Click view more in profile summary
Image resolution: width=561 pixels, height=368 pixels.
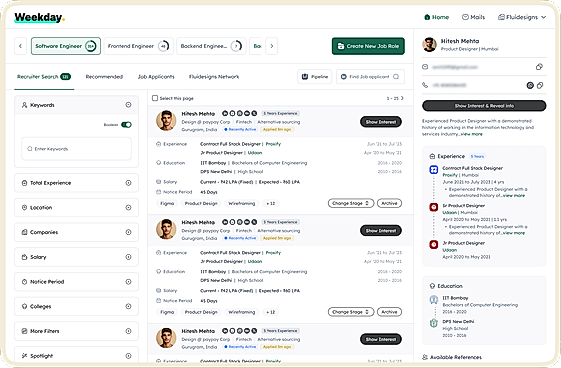472,134
